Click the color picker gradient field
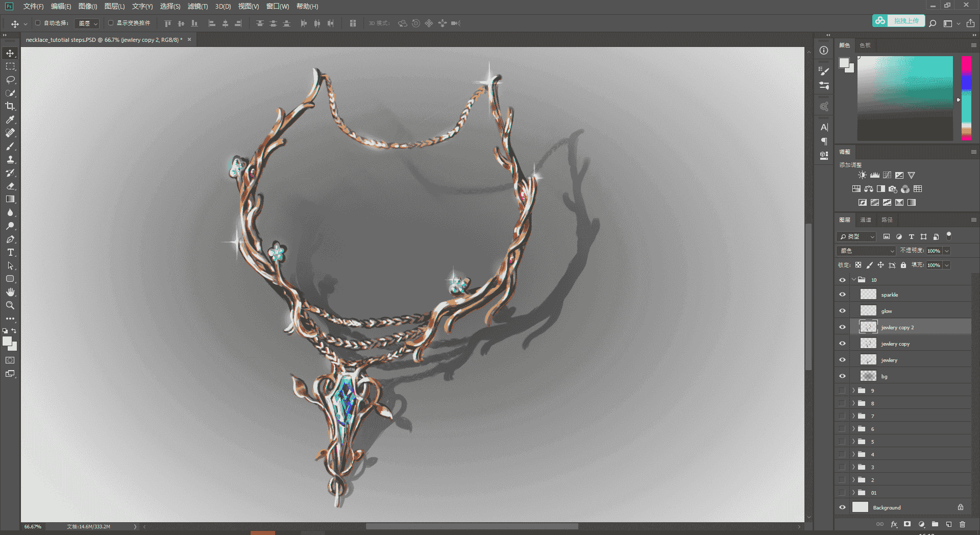 pos(905,99)
